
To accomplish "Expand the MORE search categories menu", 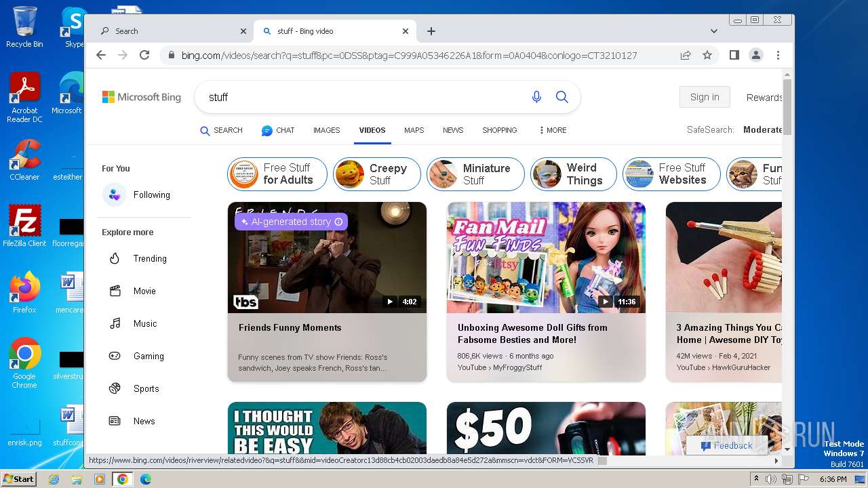I will 553,130.
